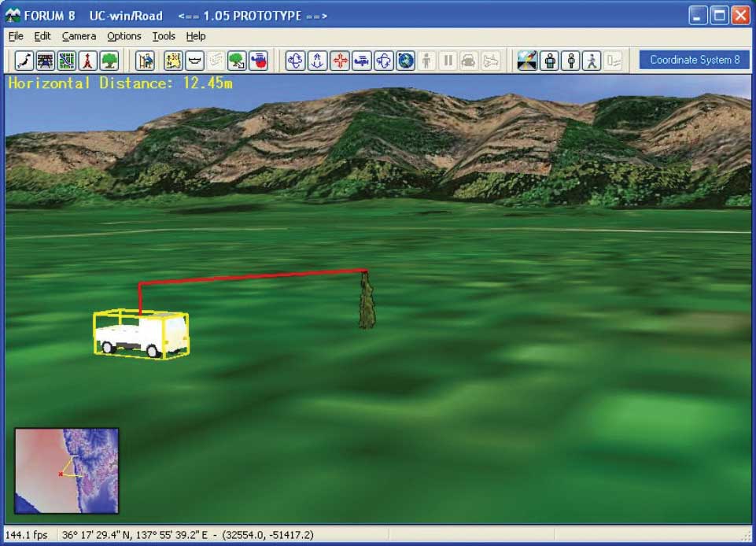Click the Japan map icon in toolbar

click(x=24, y=61)
